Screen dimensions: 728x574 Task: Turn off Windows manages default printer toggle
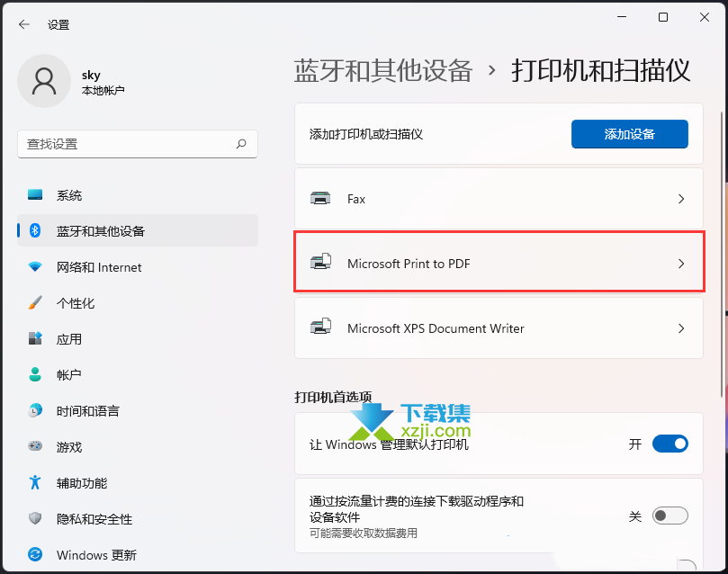click(670, 444)
